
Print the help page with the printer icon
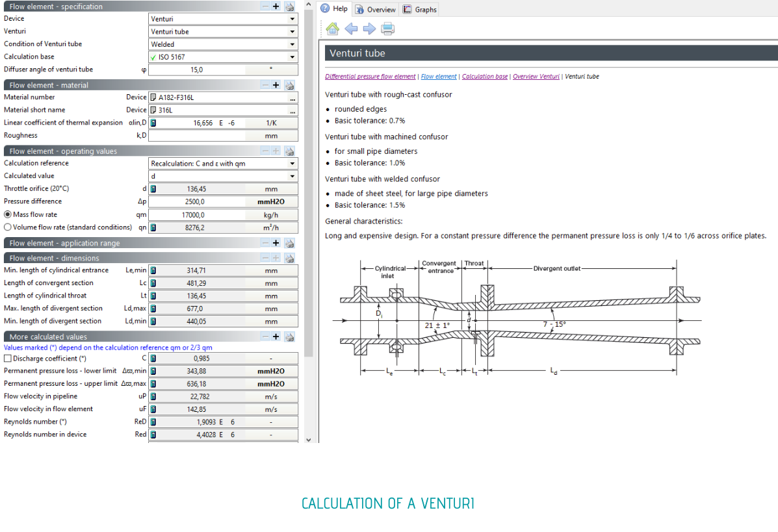(x=387, y=29)
